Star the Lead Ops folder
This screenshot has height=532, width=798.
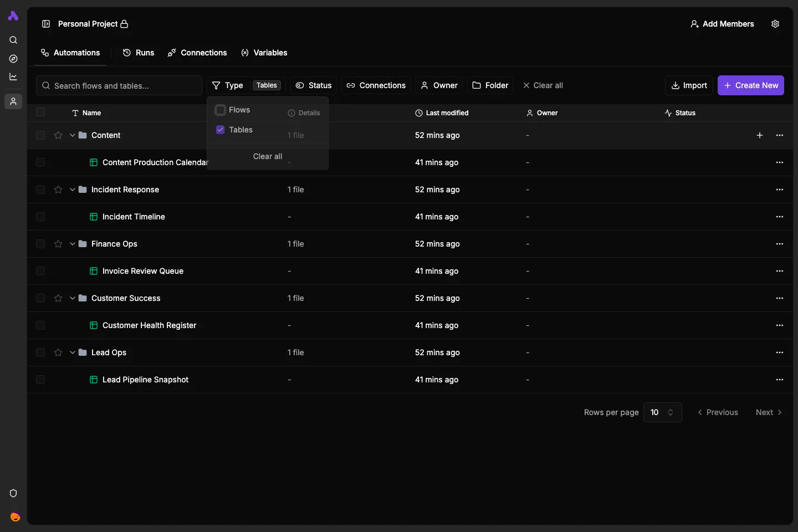(58, 352)
